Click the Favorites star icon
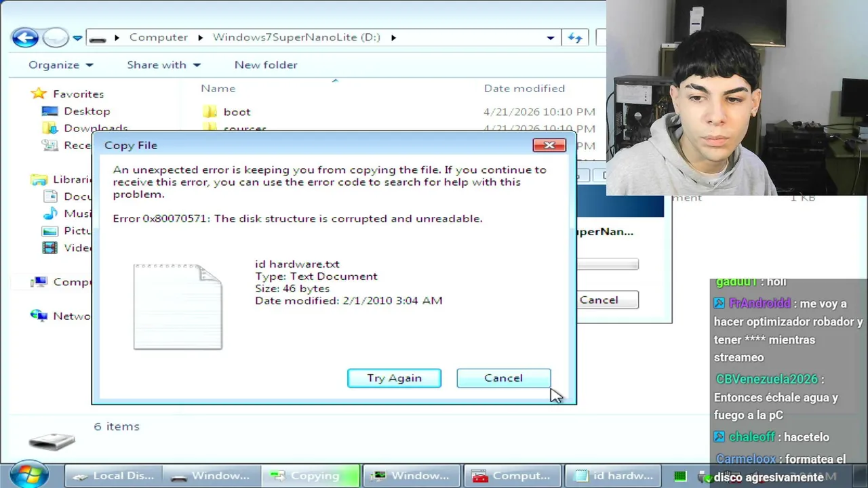Viewport: 868px width, 488px height. coord(39,94)
